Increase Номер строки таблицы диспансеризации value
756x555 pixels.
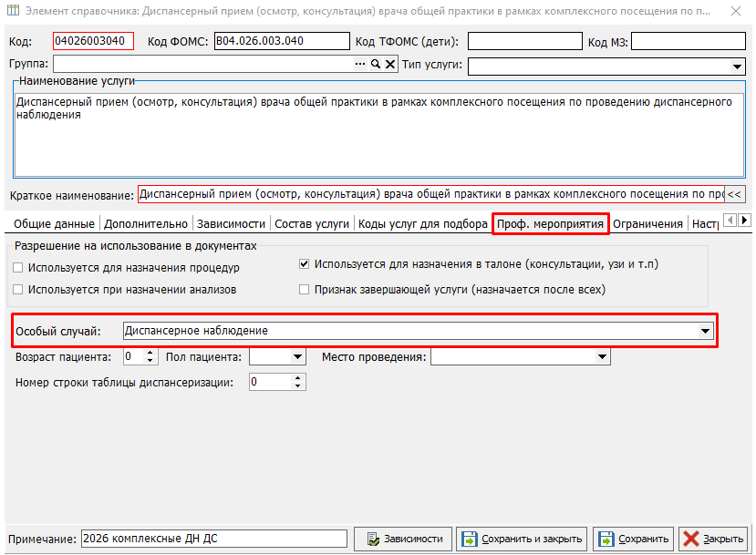coord(298,378)
